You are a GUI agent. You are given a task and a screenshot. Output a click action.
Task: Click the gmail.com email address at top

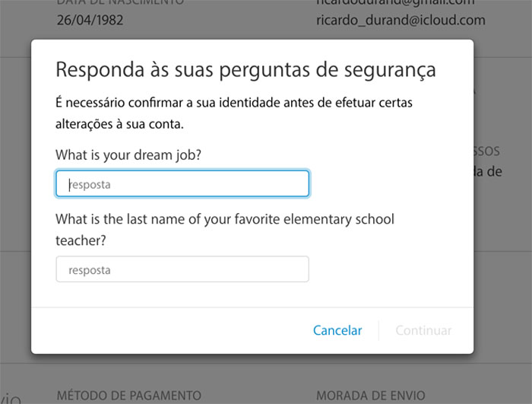[401, 2]
